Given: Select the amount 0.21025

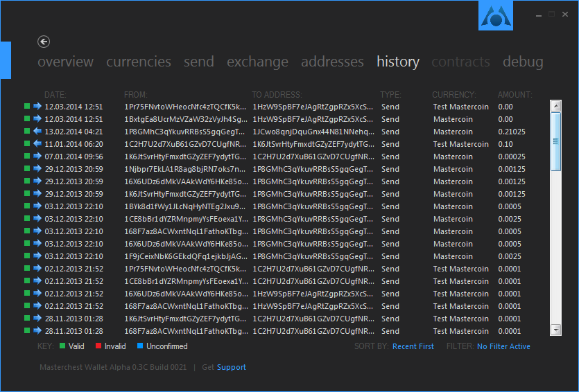Looking at the screenshot, I should (x=512, y=132).
